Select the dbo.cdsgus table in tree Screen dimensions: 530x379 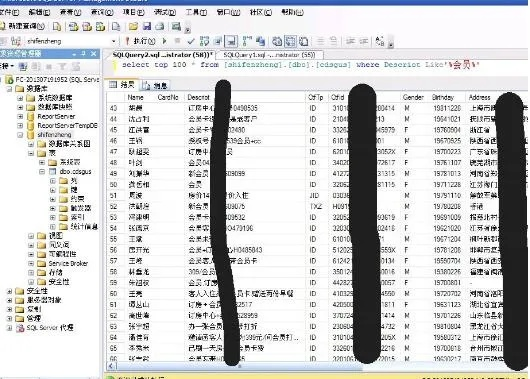coord(75,171)
